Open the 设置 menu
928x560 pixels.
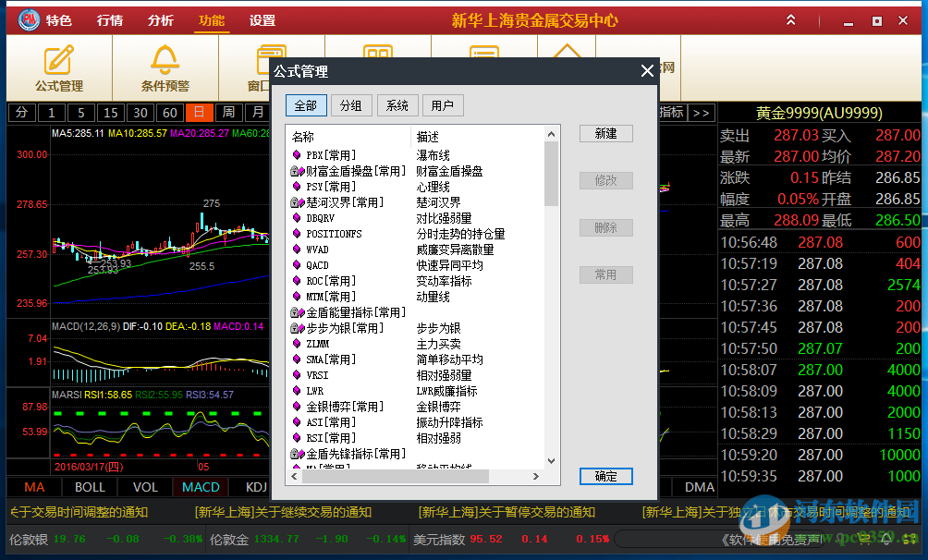click(x=262, y=19)
